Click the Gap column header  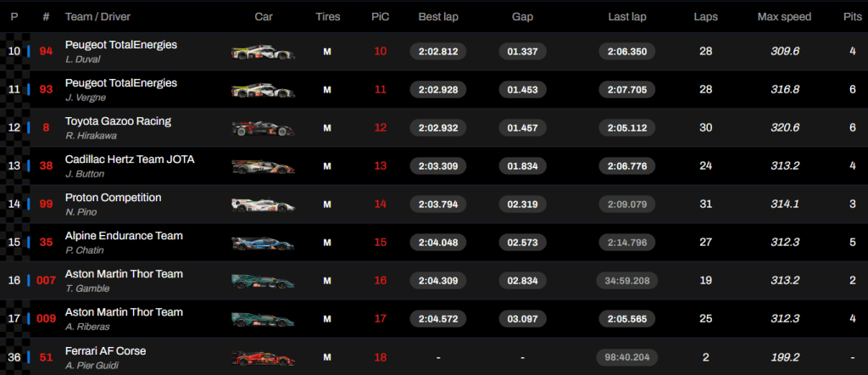pos(522,17)
